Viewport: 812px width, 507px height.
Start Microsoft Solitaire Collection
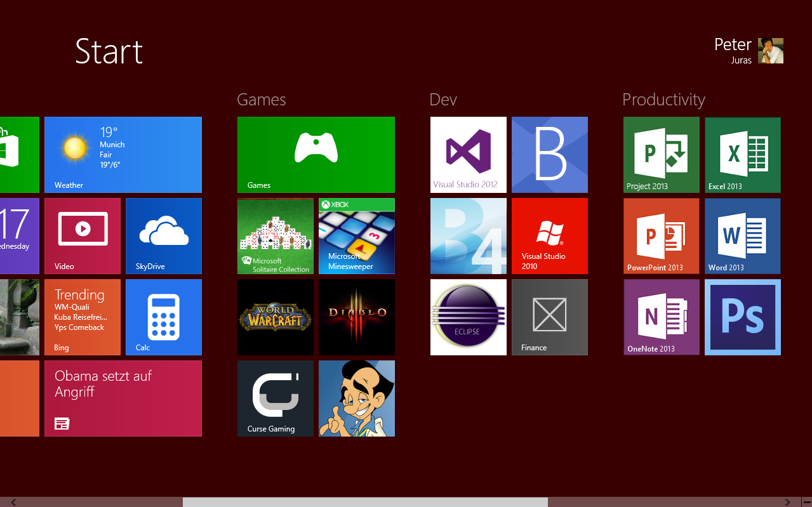[x=276, y=236]
